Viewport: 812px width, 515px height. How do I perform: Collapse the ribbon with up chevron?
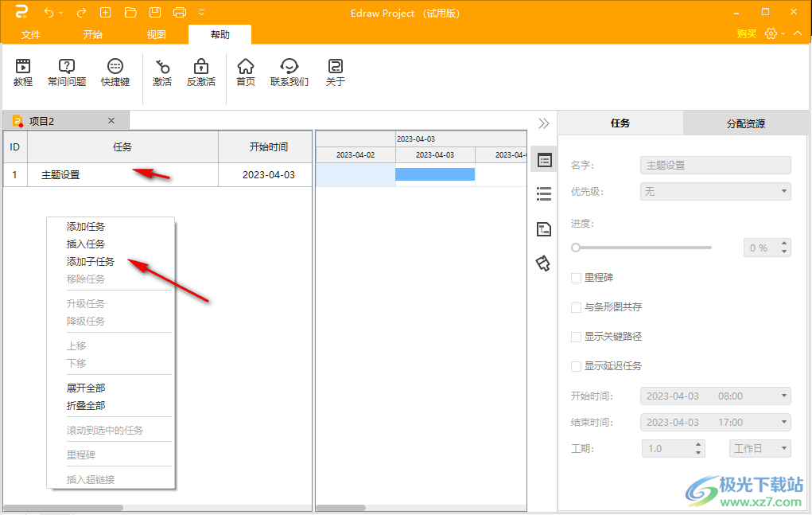pos(798,33)
